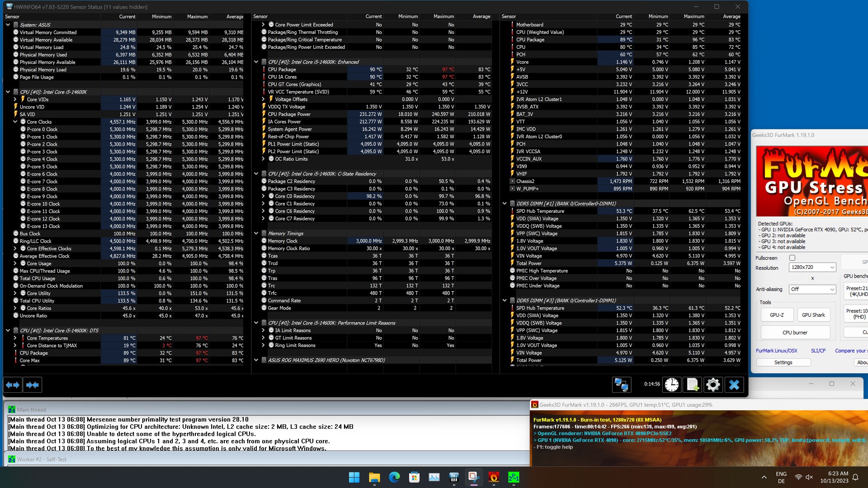Image resolution: width=868 pixels, height=488 pixels.
Task: Open the Windows Start menu
Action: pyautogui.click(x=354, y=477)
